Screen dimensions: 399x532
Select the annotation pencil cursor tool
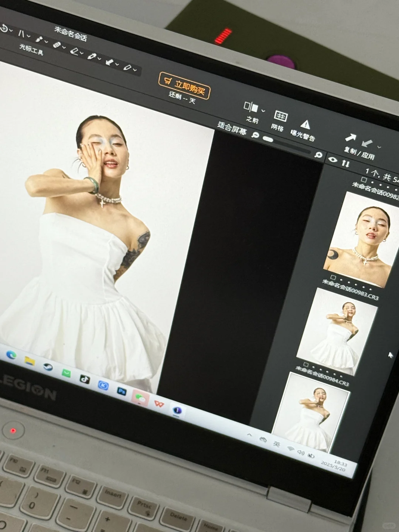[127, 68]
